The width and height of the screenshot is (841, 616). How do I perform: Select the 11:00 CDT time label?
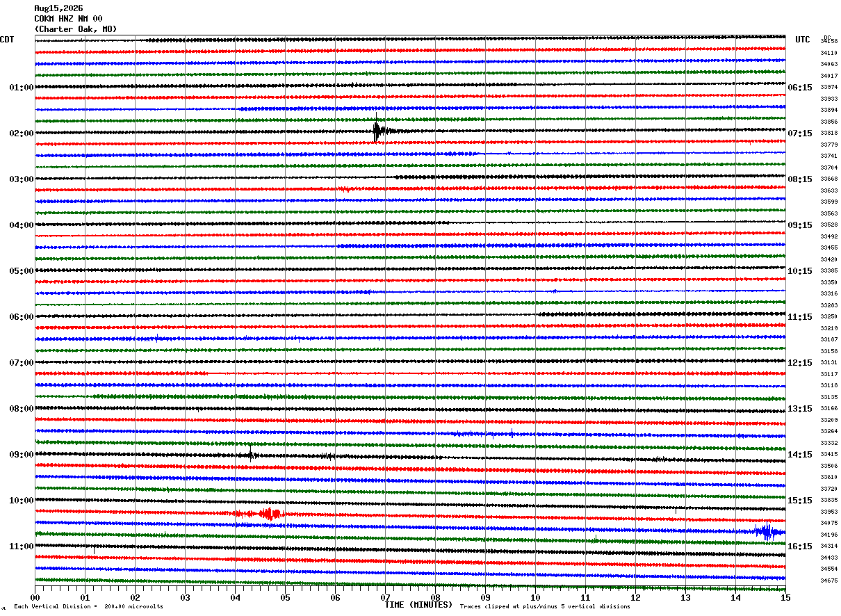tap(21, 546)
